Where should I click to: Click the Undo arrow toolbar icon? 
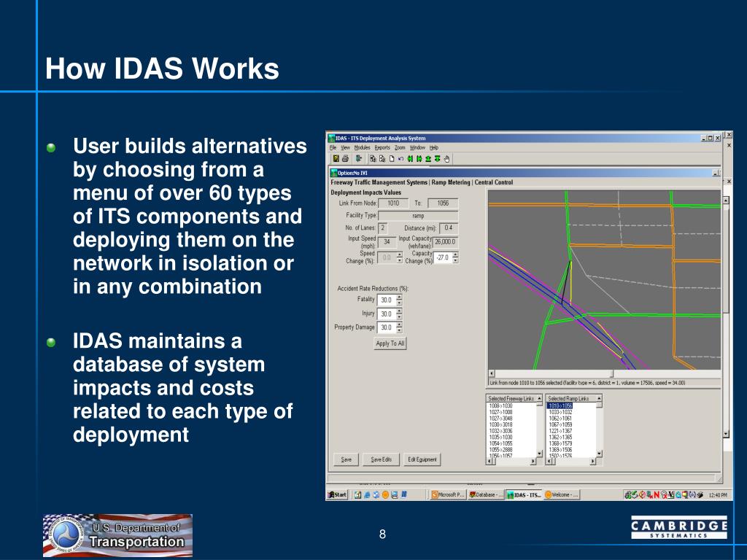400,159
